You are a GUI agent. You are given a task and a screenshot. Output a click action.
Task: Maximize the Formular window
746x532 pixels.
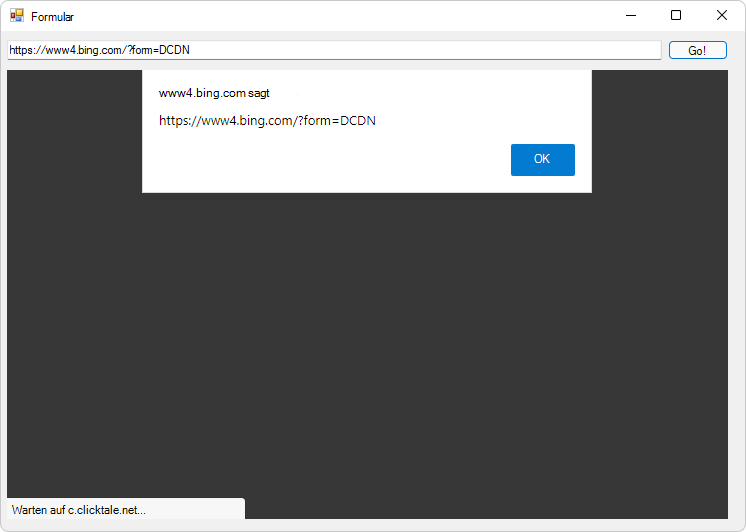tap(676, 16)
